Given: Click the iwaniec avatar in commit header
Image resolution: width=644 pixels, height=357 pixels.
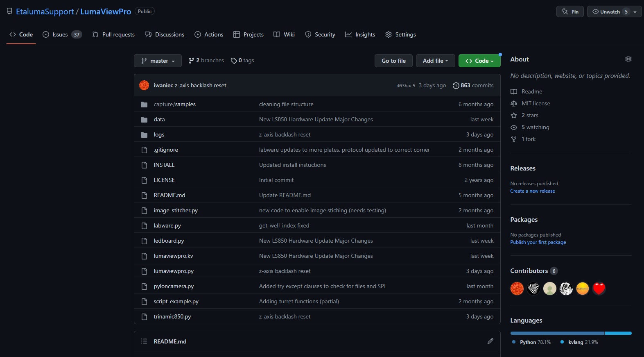Looking at the screenshot, I should [x=144, y=85].
